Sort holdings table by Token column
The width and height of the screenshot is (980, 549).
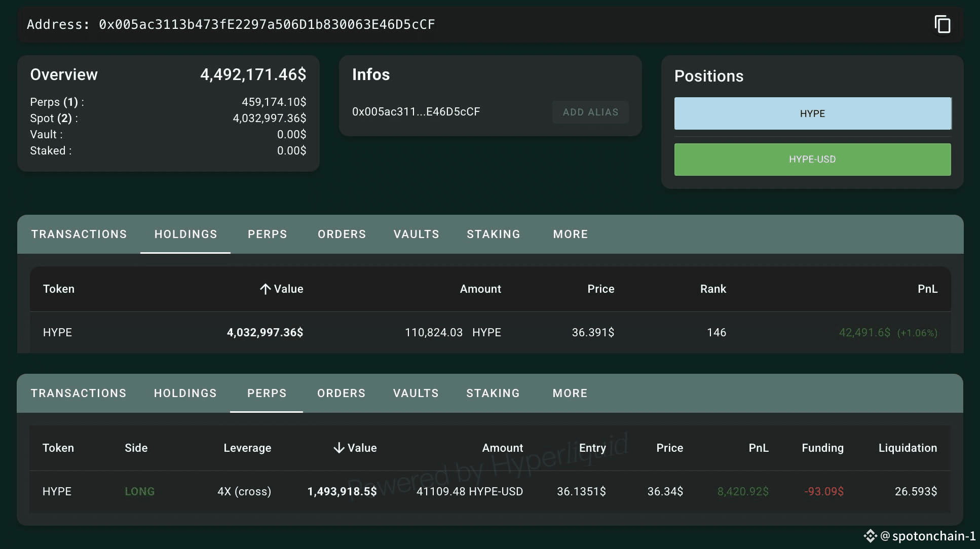click(59, 289)
